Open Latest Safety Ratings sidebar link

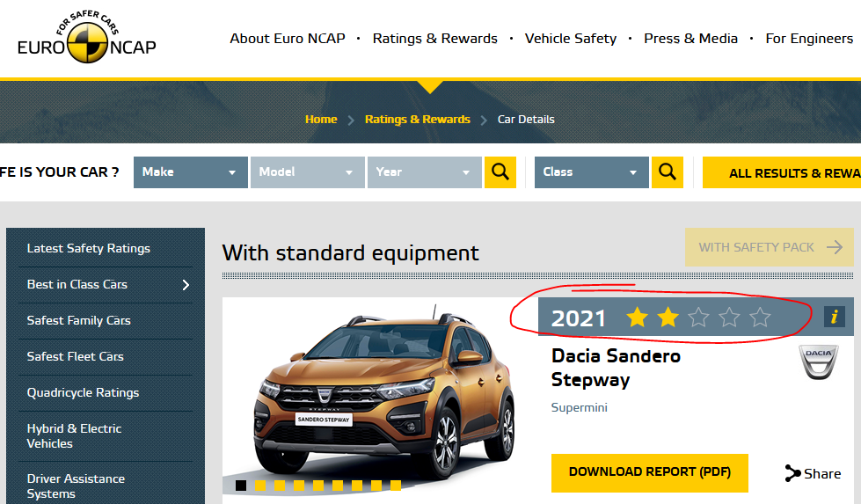pos(89,248)
